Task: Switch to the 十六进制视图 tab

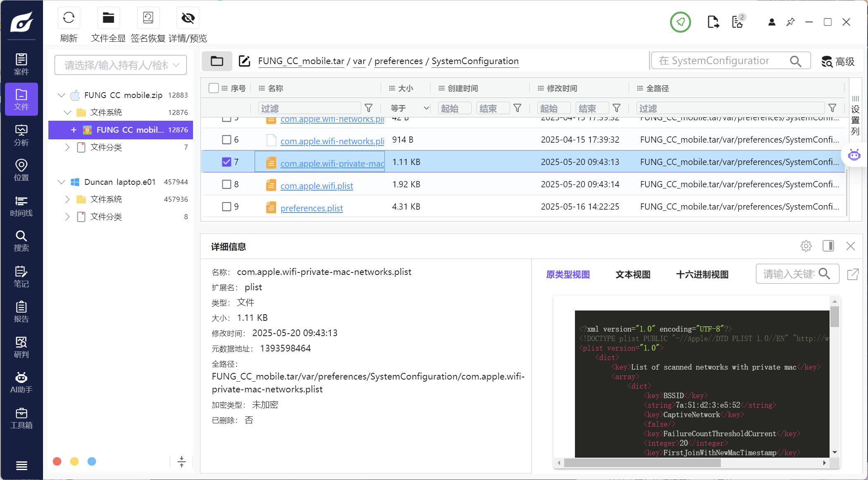Action: pyautogui.click(x=702, y=275)
